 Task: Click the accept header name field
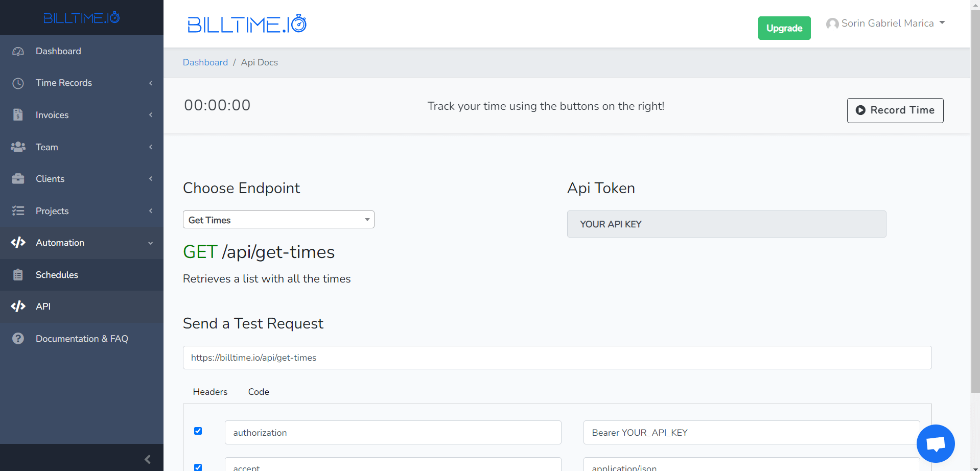393,464
